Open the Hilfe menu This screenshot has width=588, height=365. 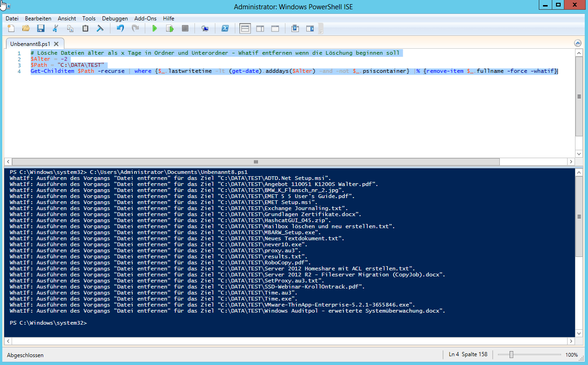point(168,19)
